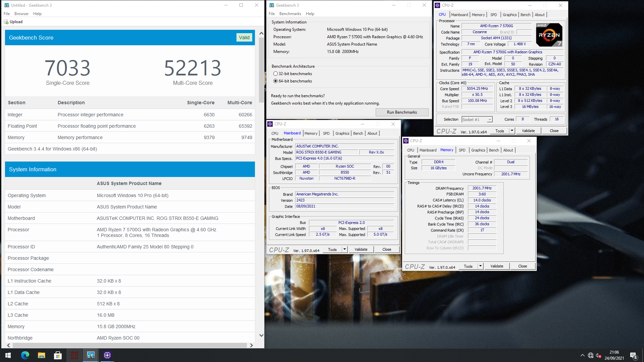The height and width of the screenshot is (362, 644).
Task: Click horizontal scrollbar right arrow in Geekbench
Action: (x=251, y=345)
